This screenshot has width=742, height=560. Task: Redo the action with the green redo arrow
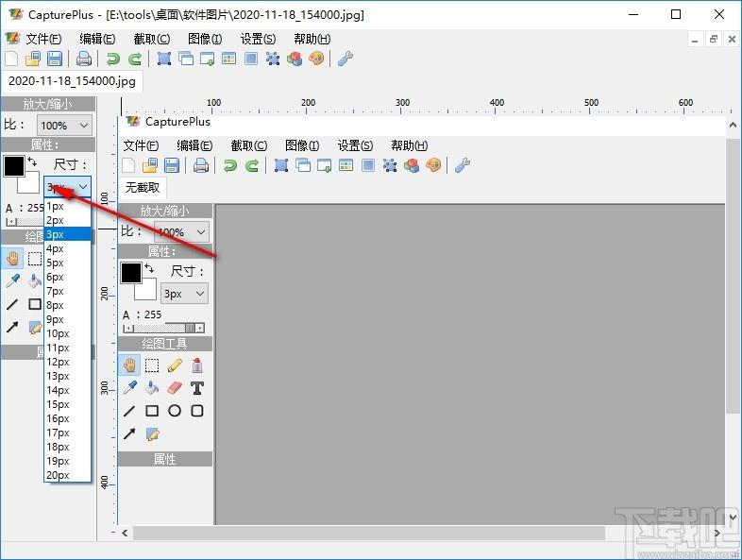coord(135,59)
